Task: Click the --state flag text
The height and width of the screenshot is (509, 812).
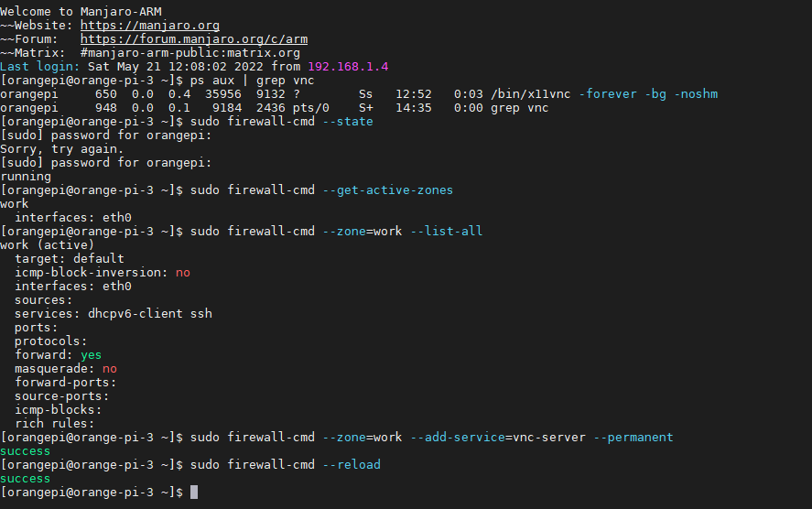Action: tap(348, 122)
